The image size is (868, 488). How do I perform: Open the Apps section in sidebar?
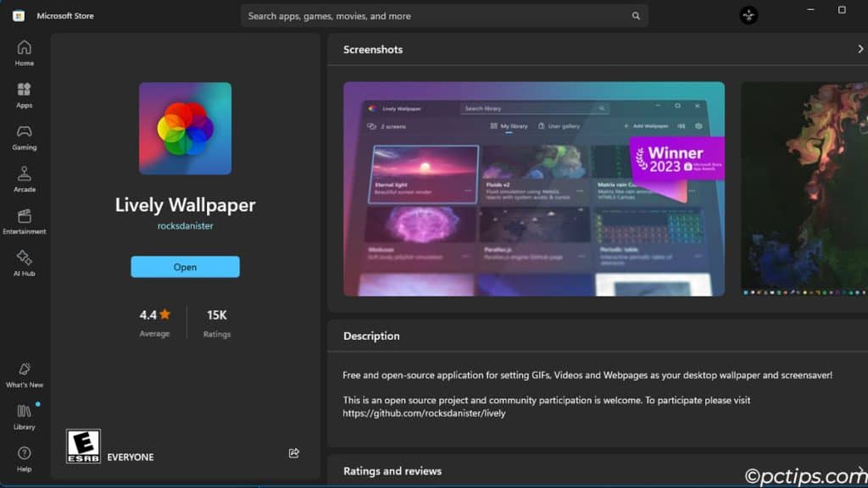coord(24,96)
